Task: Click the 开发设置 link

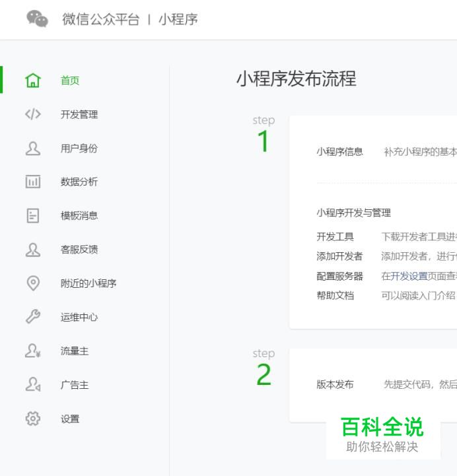Action: tap(409, 276)
